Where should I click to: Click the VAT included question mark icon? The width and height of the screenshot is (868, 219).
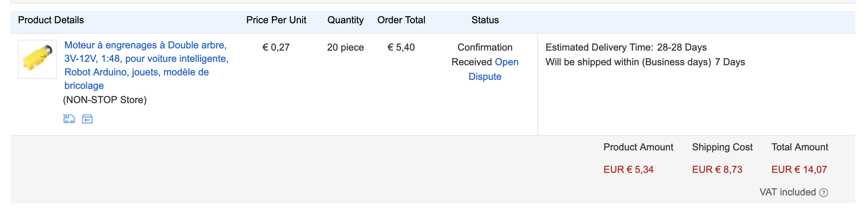click(823, 192)
